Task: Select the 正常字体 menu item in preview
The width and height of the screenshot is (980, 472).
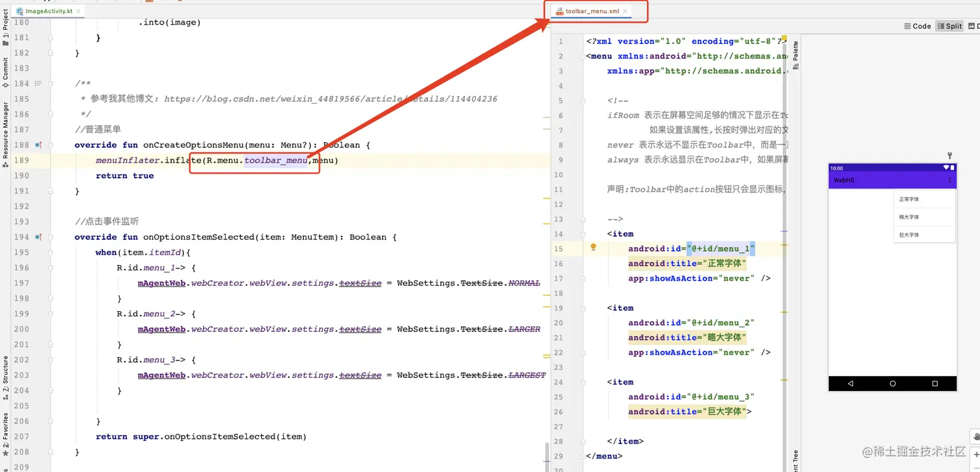Action: 924,199
